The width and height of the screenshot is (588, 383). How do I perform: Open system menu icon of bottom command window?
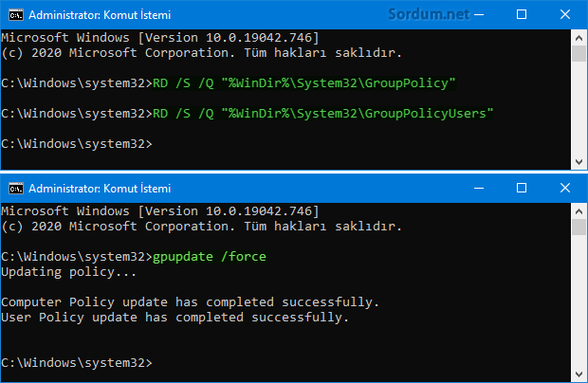16,189
